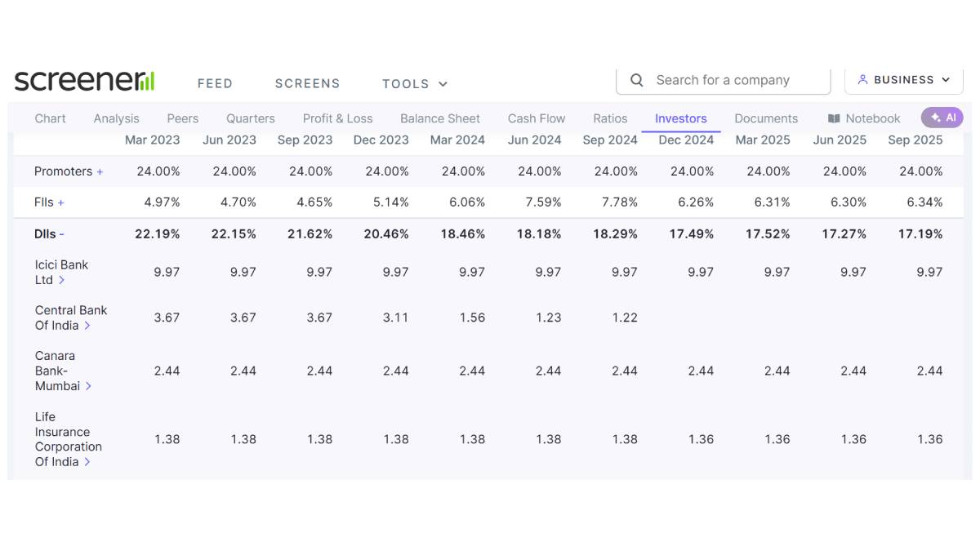
Task: Click the Notebook book icon
Action: (x=834, y=119)
